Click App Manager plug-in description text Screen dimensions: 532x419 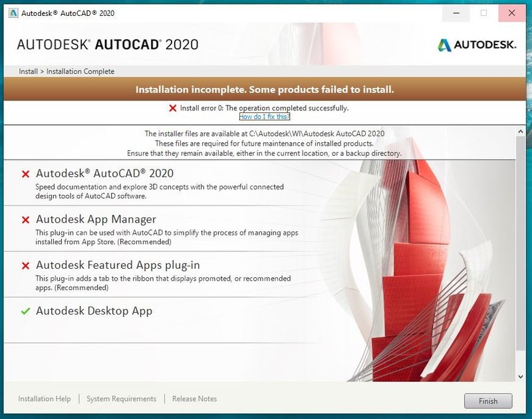pyautogui.click(x=167, y=237)
